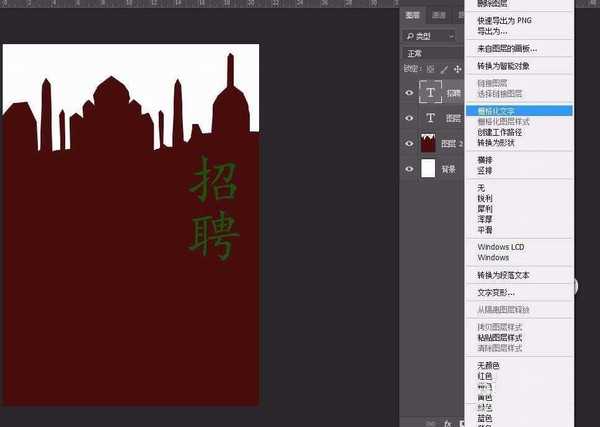Click the lock transparent pixels icon
This screenshot has height=427, width=600.
pyautogui.click(x=431, y=69)
